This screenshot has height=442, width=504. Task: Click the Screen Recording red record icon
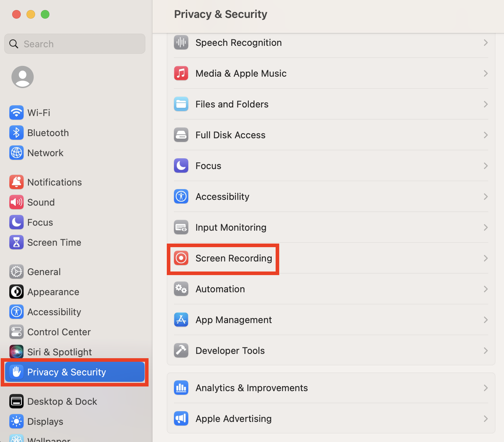click(181, 258)
